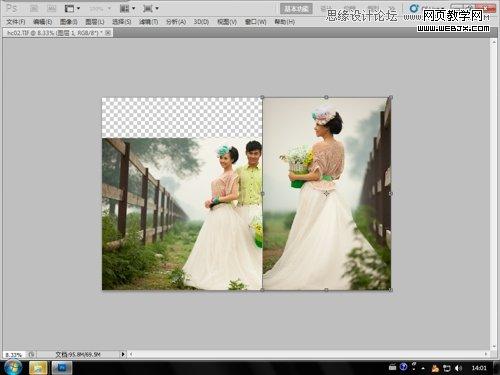Click the 8.33% zoom field in status bar

click(x=14, y=355)
